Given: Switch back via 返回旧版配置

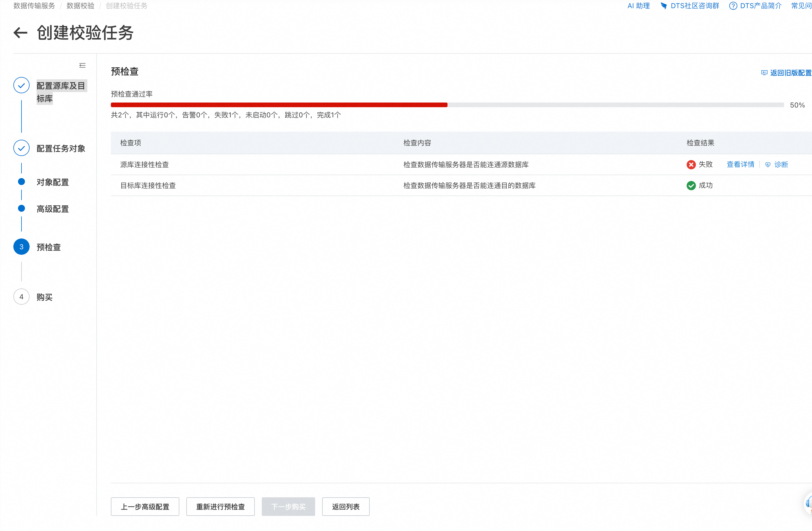Looking at the screenshot, I should 790,73.
